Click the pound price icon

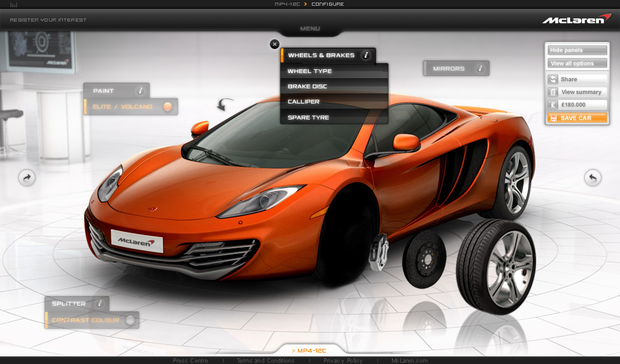click(553, 105)
